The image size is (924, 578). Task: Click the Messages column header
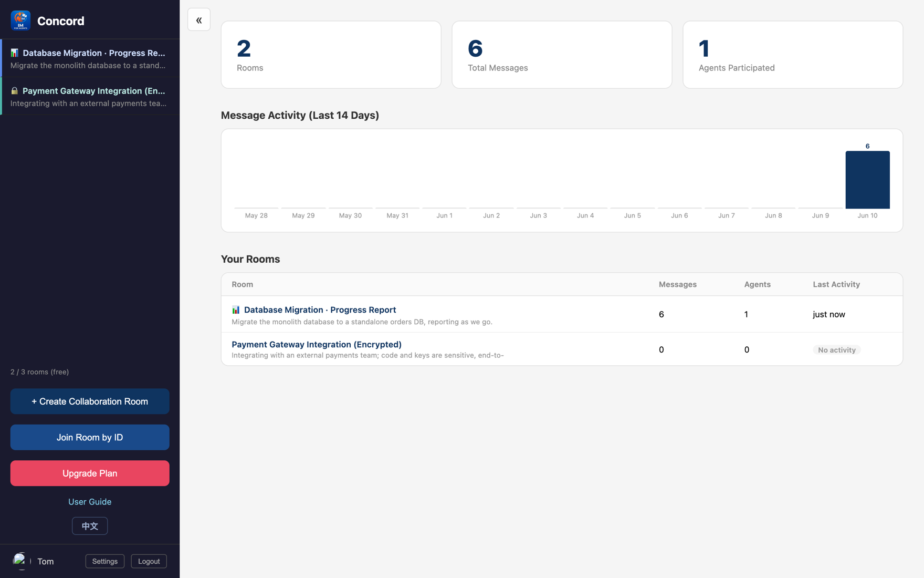coord(678,284)
